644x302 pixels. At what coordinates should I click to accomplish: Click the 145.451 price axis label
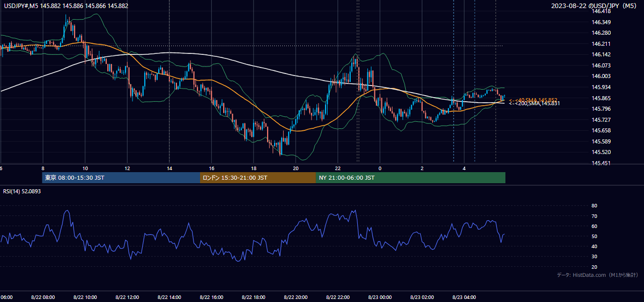click(x=601, y=163)
